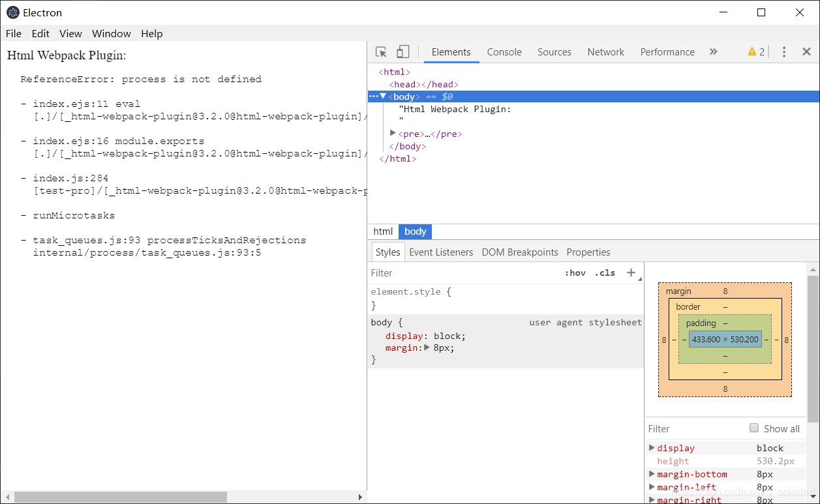820x504 pixels.
Task: Expand computed margin-left property
Action: pyautogui.click(x=652, y=487)
